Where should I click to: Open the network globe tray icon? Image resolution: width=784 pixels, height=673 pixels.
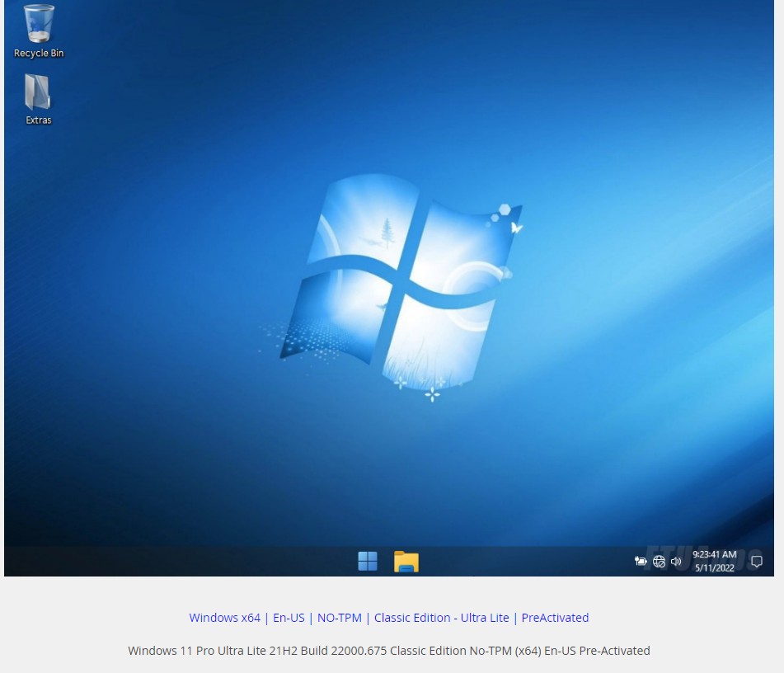coord(659,562)
